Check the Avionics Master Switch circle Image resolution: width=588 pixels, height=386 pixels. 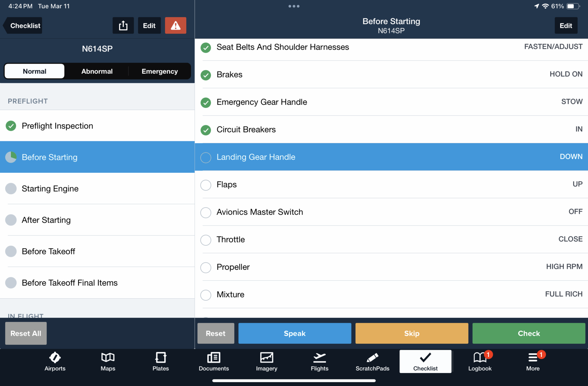click(206, 212)
